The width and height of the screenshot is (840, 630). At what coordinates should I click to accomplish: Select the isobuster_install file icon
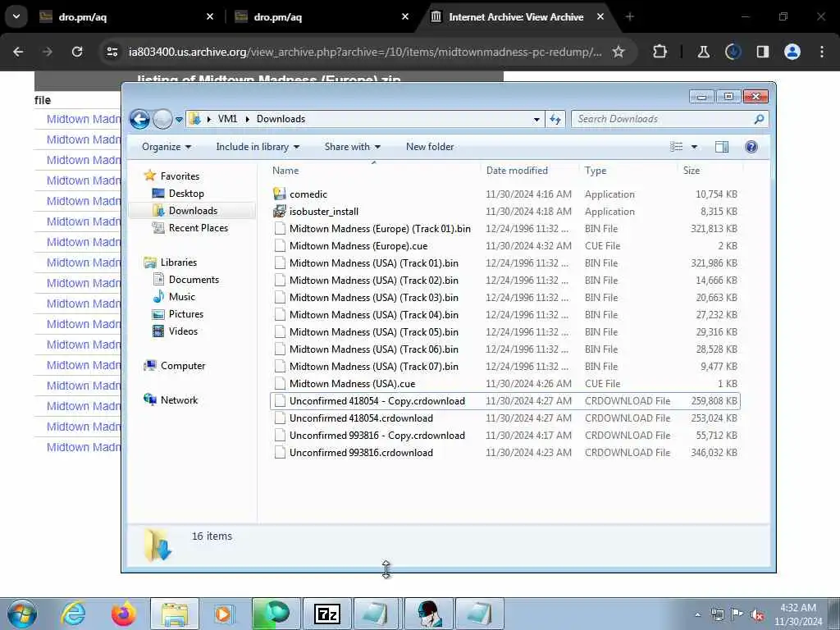coord(279,211)
